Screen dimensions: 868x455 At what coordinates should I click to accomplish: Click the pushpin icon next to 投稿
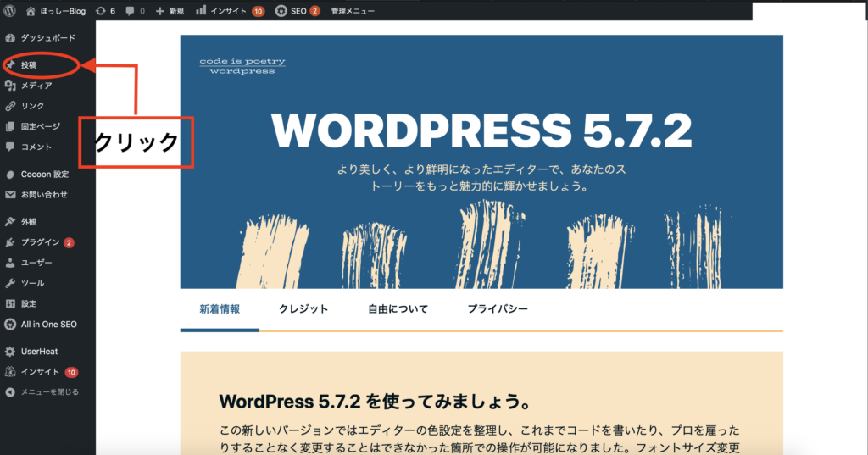point(10,65)
